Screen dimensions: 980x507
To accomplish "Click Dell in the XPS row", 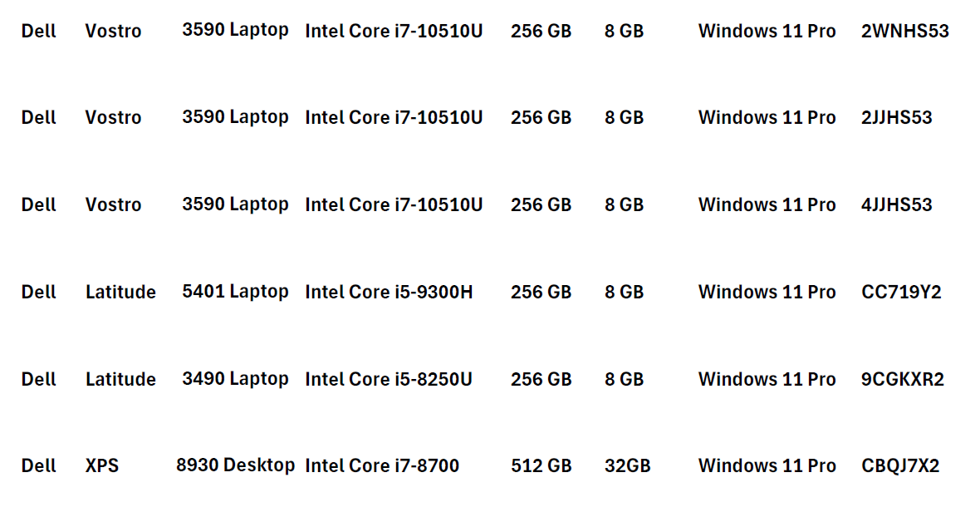I will pyautogui.click(x=39, y=465).
